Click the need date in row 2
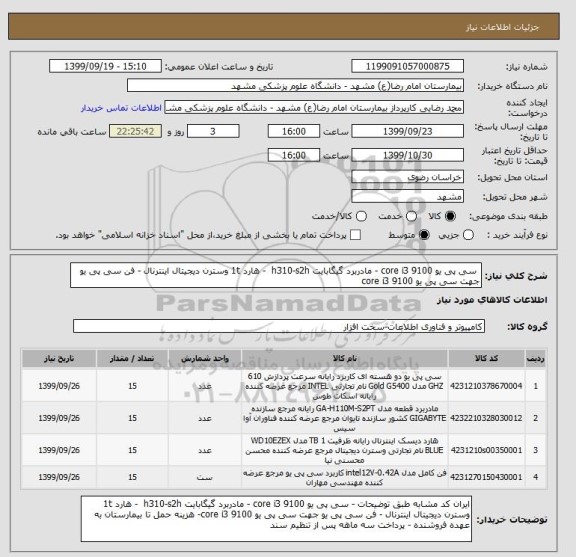This screenshot has width=576, height=557. click(59, 418)
